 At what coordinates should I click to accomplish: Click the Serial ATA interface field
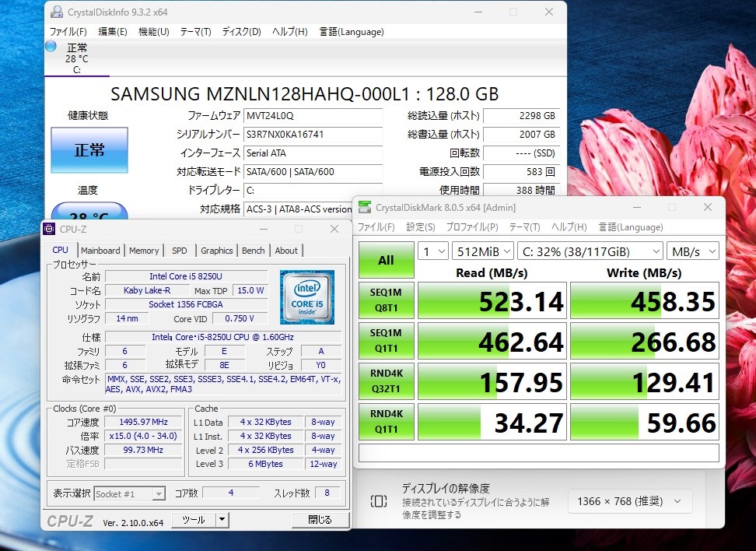tap(313, 153)
